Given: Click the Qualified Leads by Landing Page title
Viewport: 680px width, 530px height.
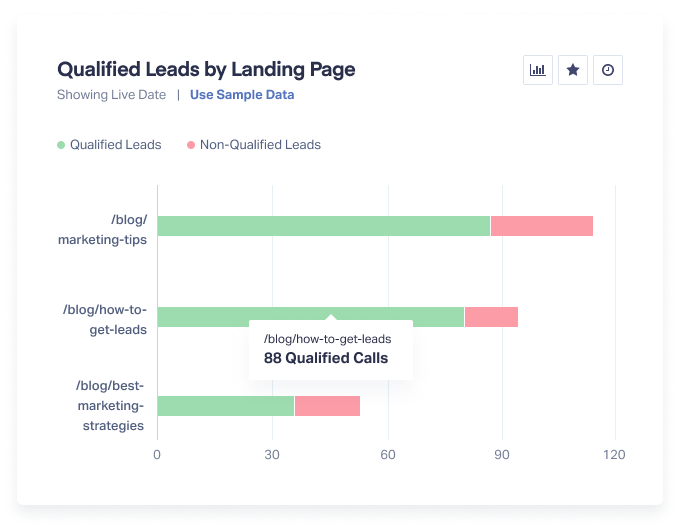Looking at the screenshot, I should [206, 69].
